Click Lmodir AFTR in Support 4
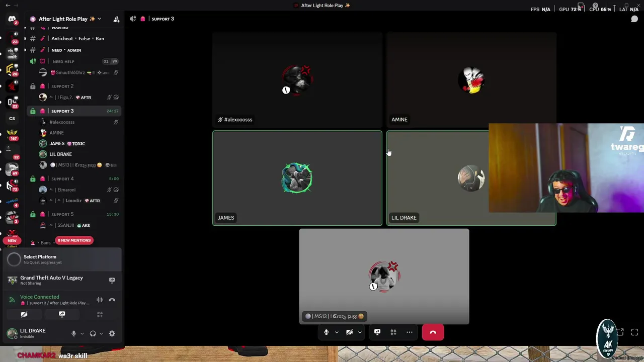644x362 pixels. pyautogui.click(x=79, y=201)
